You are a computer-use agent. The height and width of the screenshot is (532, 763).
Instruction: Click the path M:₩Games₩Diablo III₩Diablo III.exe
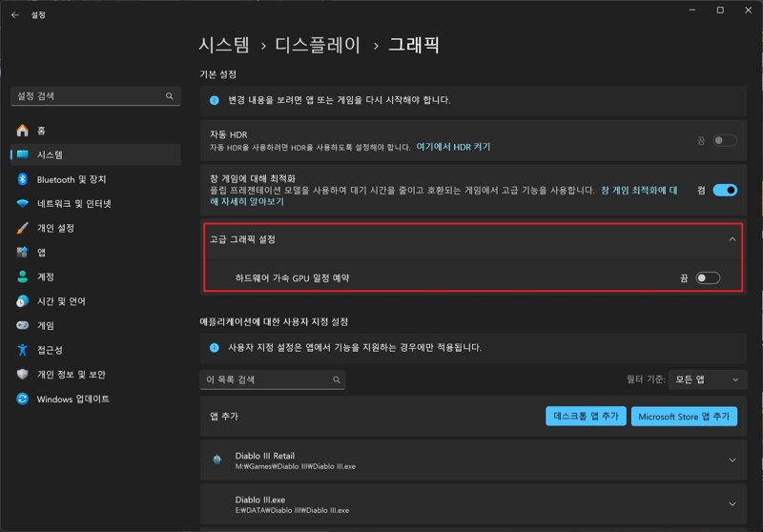(296, 466)
